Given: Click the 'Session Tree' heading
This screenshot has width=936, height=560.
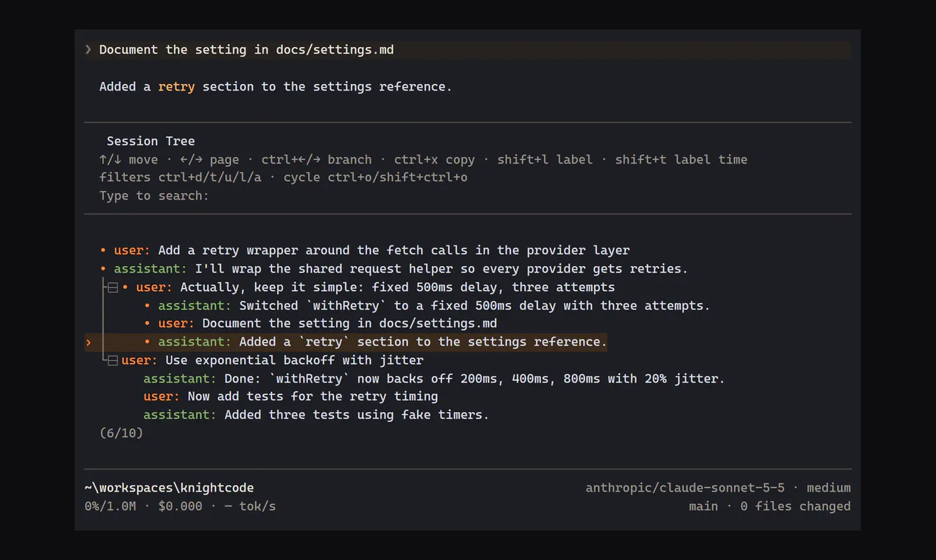Looking at the screenshot, I should (x=150, y=141).
